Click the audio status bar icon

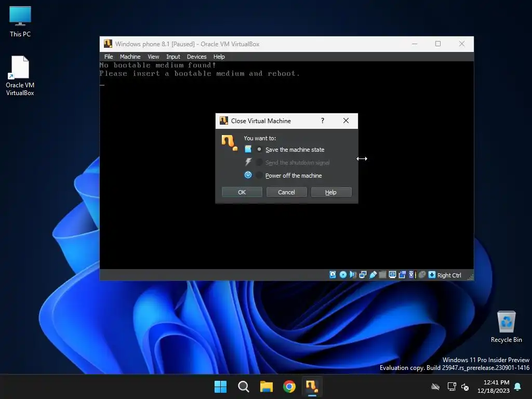[353, 275]
